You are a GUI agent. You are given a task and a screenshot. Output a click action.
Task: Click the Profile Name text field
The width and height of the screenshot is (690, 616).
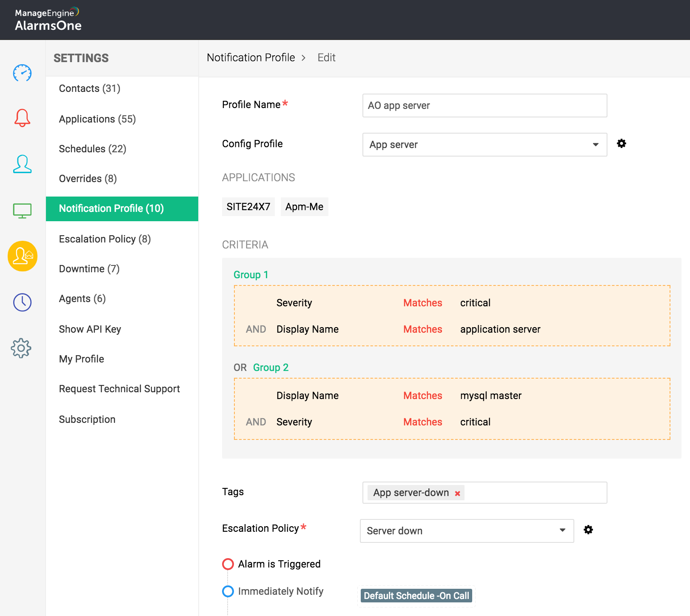click(x=485, y=106)
